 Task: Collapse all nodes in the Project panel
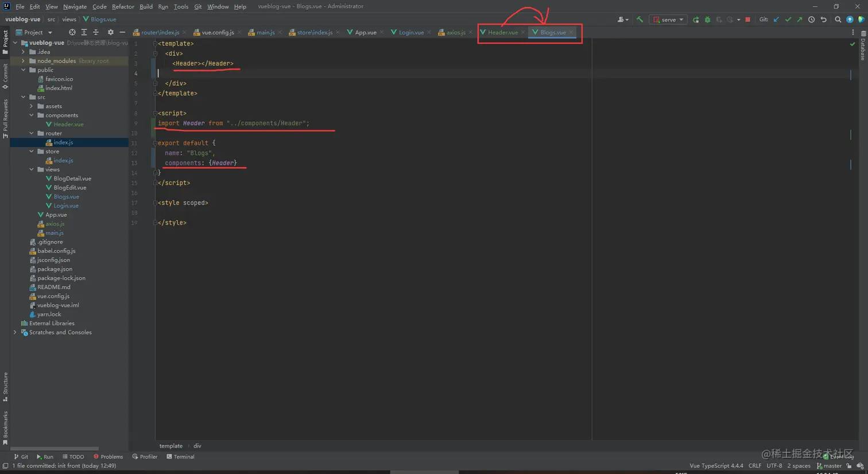96,32
